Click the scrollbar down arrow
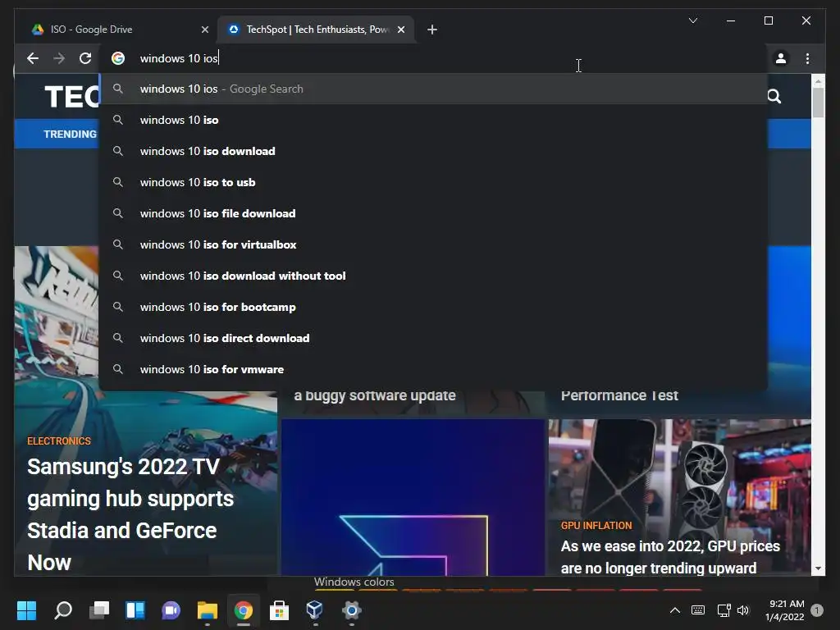Screen dimensions: 840x630 818,568
